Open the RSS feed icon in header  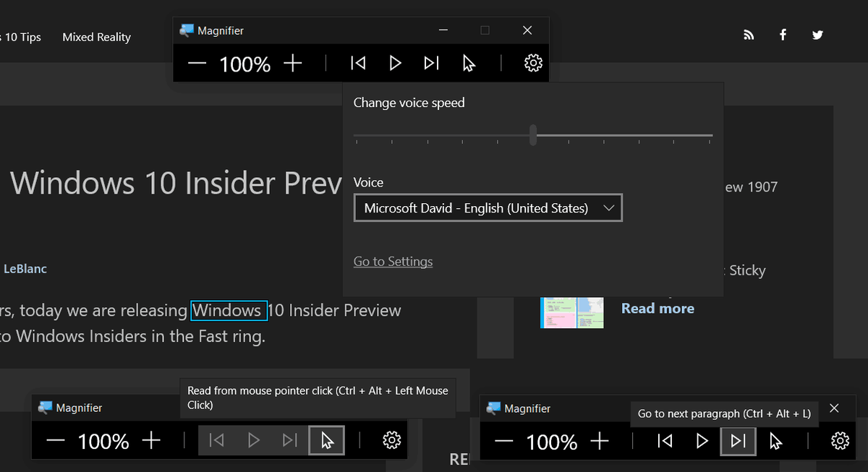click(x=749, y=35)
